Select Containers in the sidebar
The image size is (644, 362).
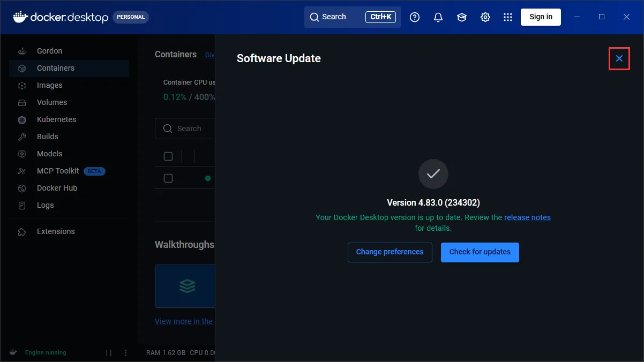[x=69, y=69]
